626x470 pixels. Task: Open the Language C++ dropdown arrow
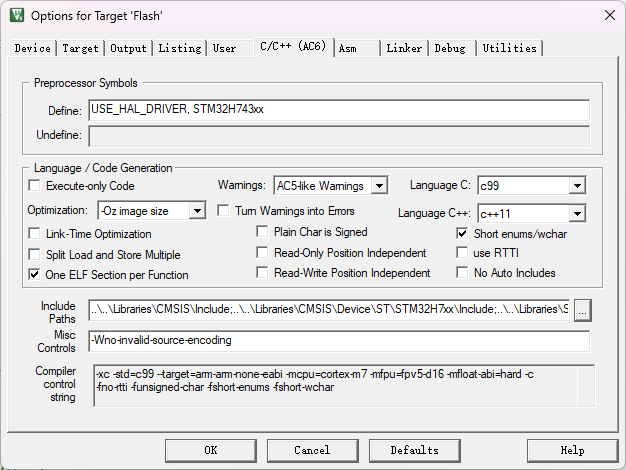pos(577,214)
